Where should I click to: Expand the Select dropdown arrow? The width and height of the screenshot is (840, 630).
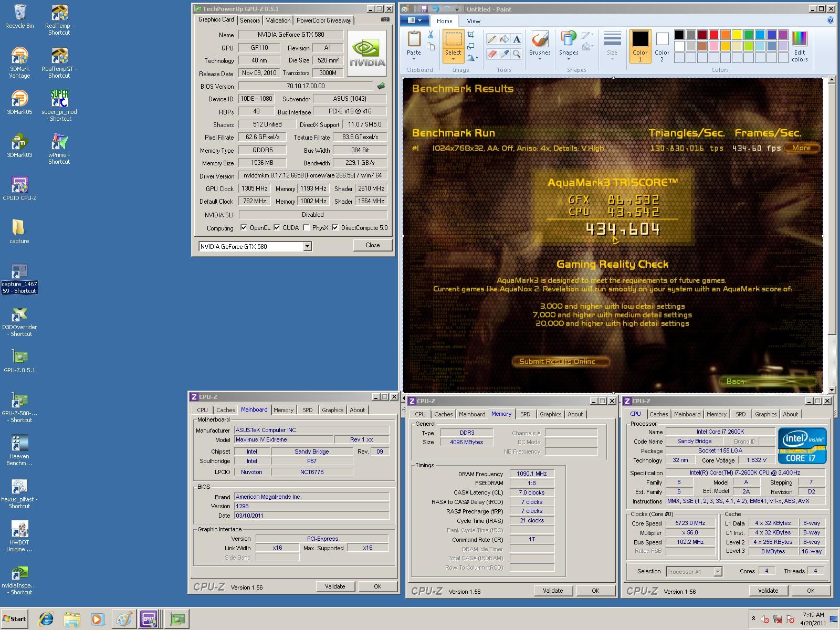click(453, 59)
